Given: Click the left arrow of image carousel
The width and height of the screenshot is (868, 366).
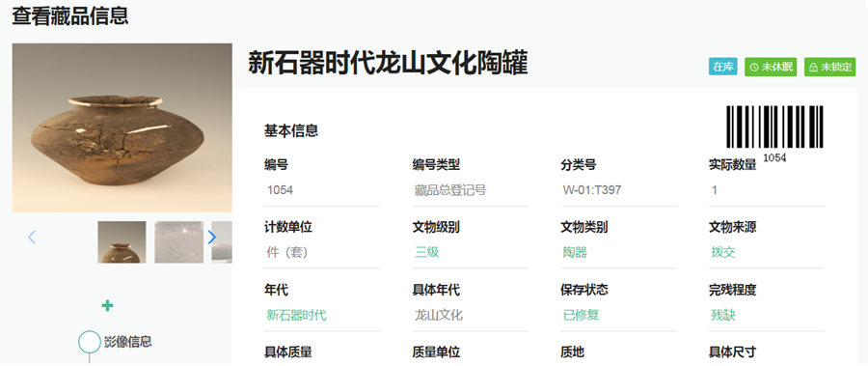Looking at the screenshot, I should pos(32,238).
